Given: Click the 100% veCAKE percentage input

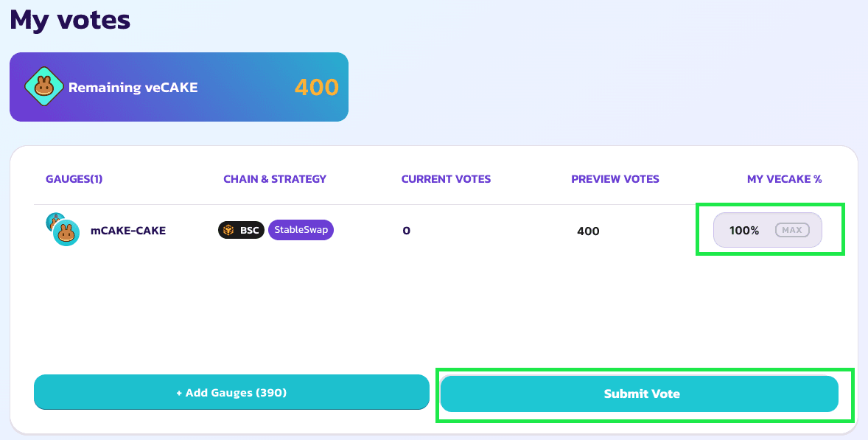Looking at the screenshot, I should point(744,231).
